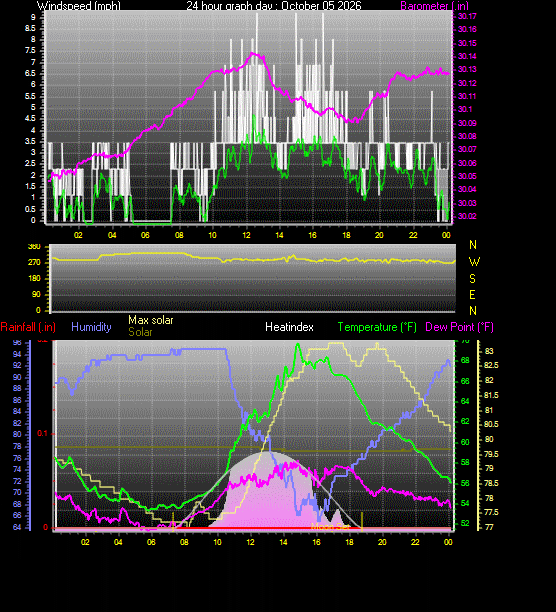Click the 83 value on heat index scale

click(x=489, y=351)
